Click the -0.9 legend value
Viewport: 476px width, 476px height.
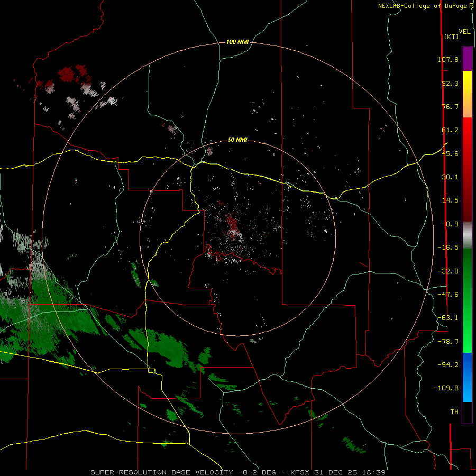click(450, 224)
